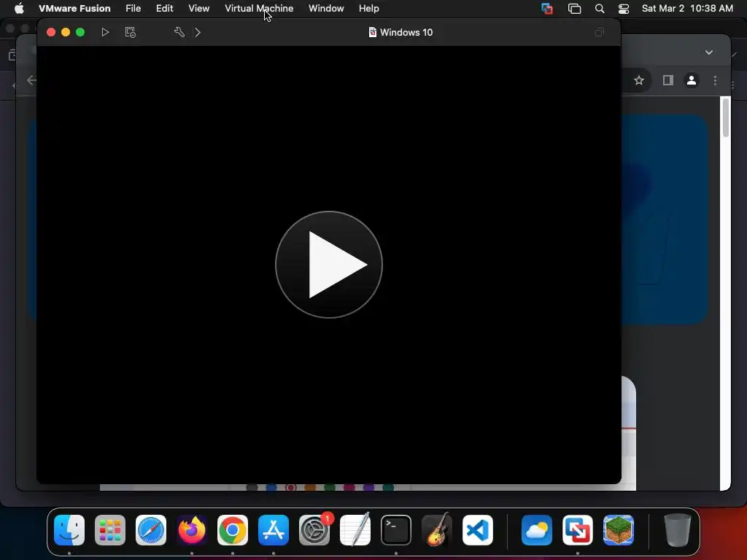747x560 pixels.
Task: Click the Windows 10 document icon in the title bar
Action: coord(373,32)
